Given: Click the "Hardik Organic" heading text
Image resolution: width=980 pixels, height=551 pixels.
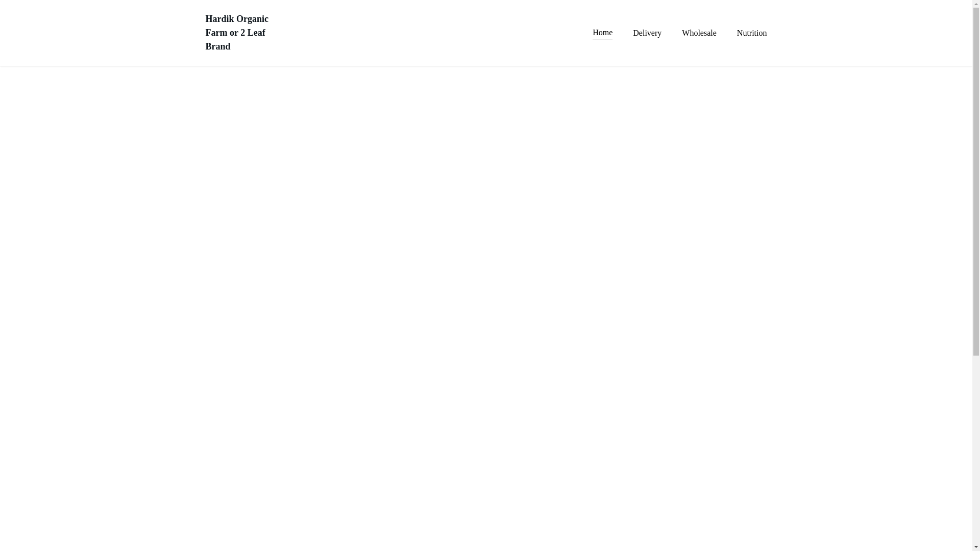Looking at the screenshot, I should (236, 19).
